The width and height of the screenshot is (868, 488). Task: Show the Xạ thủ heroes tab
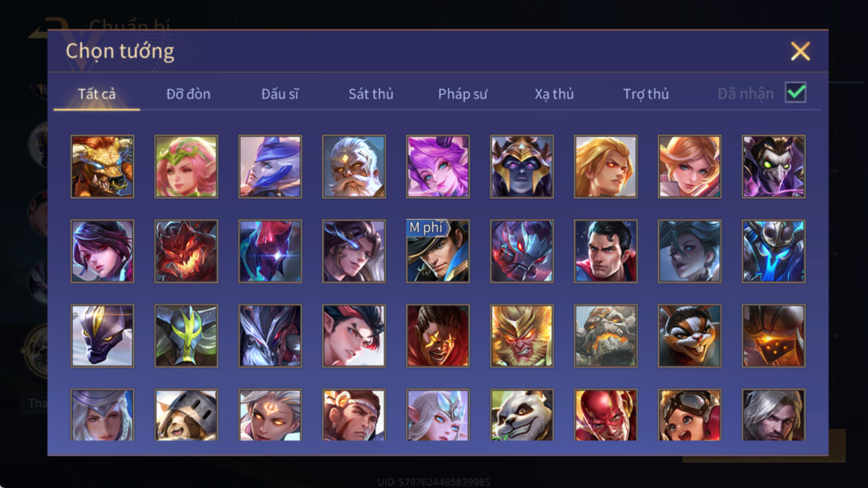click(554, 94)
